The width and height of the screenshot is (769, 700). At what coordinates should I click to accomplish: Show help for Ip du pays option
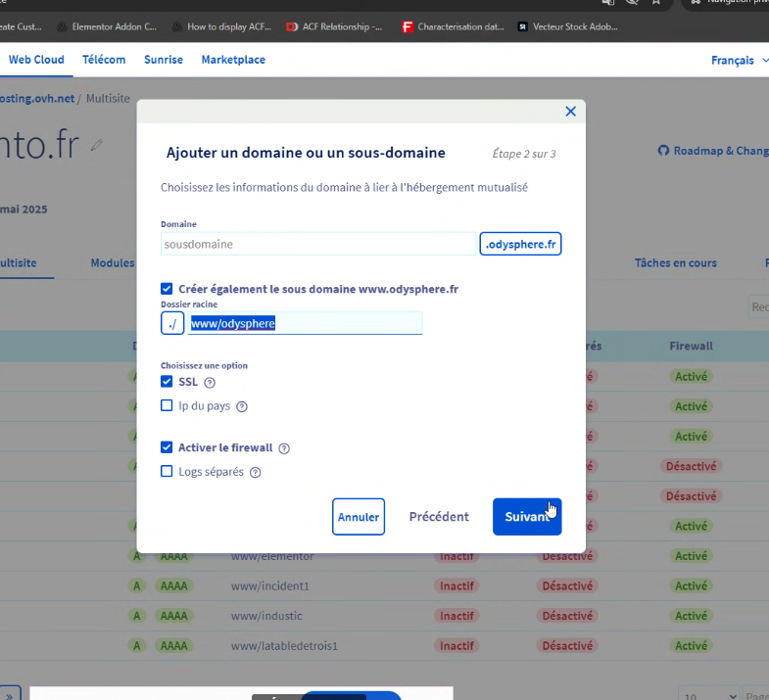coord(242,407)
